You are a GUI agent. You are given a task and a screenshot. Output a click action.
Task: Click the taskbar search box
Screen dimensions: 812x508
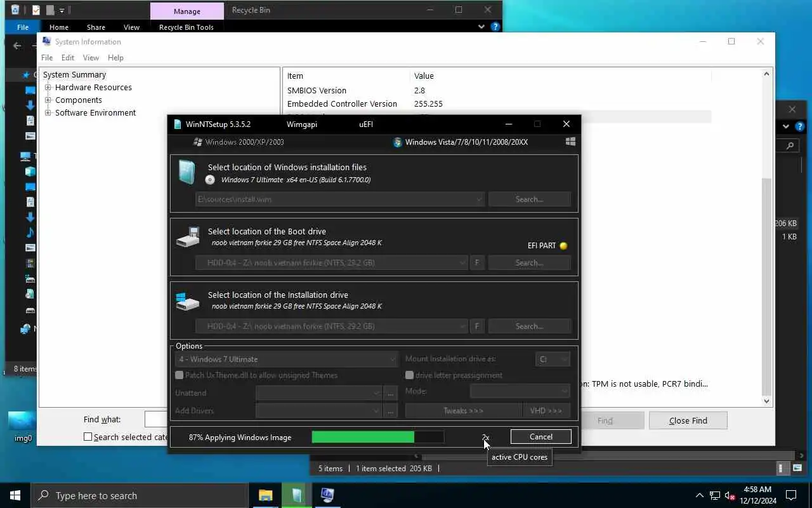tap(140, 495)
